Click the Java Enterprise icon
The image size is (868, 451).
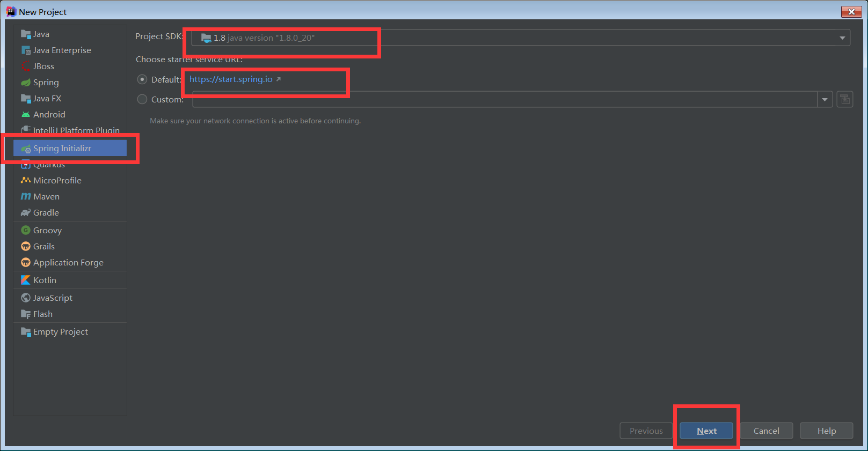(x=26, y=50)
